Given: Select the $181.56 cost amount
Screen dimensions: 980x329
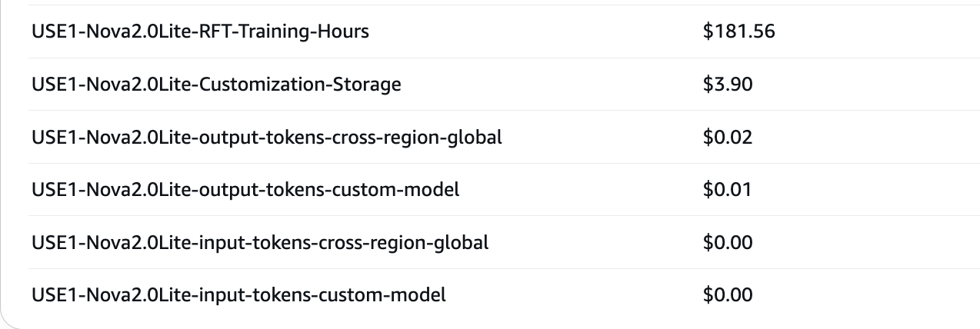Looking at the screenshot, I should point(738,32).
